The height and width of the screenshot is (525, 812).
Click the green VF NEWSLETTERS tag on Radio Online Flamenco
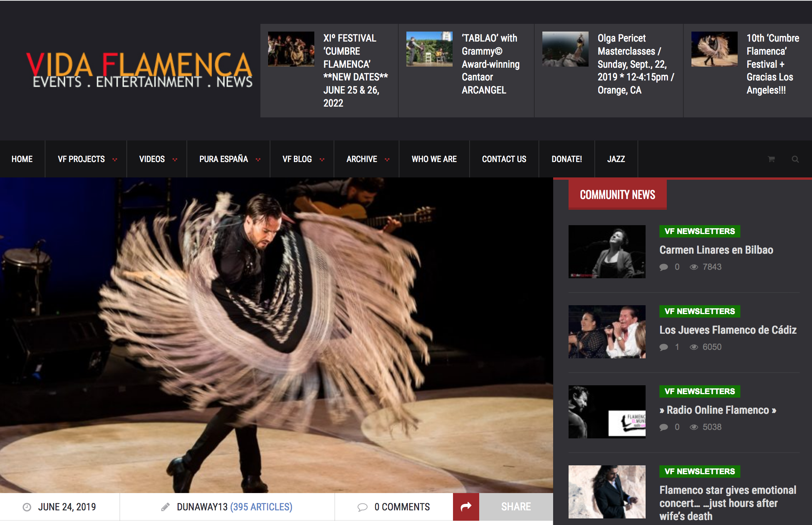(x=699, y=391)
